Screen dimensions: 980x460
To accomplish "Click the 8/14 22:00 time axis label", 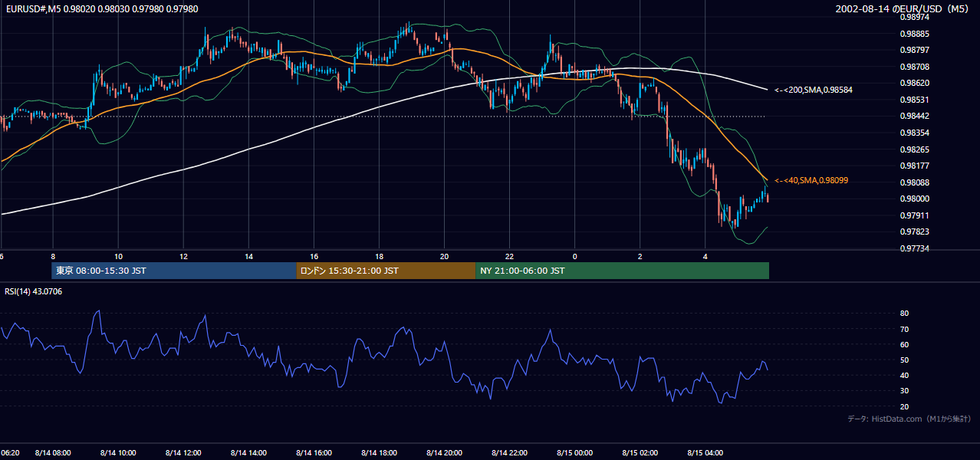I will point(509,453).
